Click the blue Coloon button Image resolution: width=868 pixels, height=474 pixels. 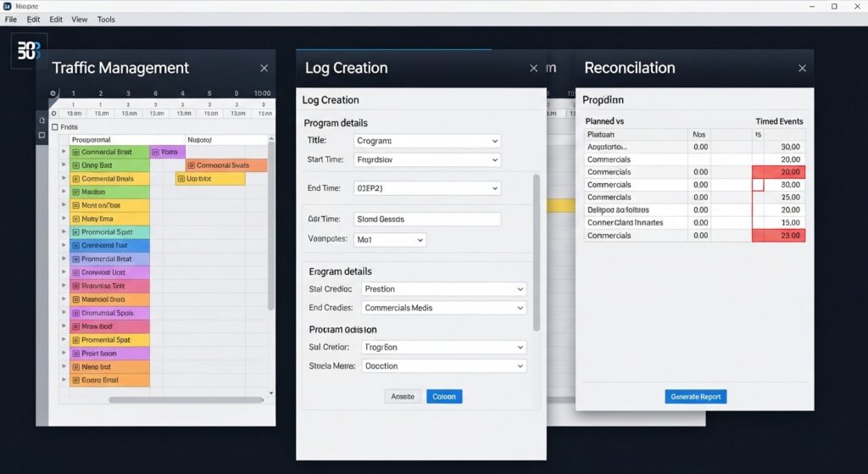click(444, 397)
